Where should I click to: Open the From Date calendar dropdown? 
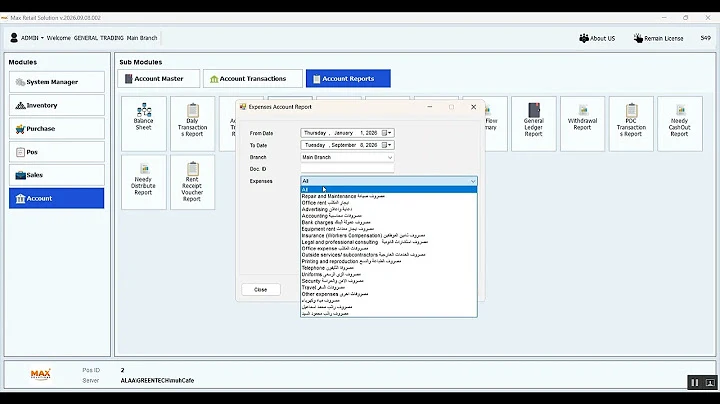(x=387, y=133)
